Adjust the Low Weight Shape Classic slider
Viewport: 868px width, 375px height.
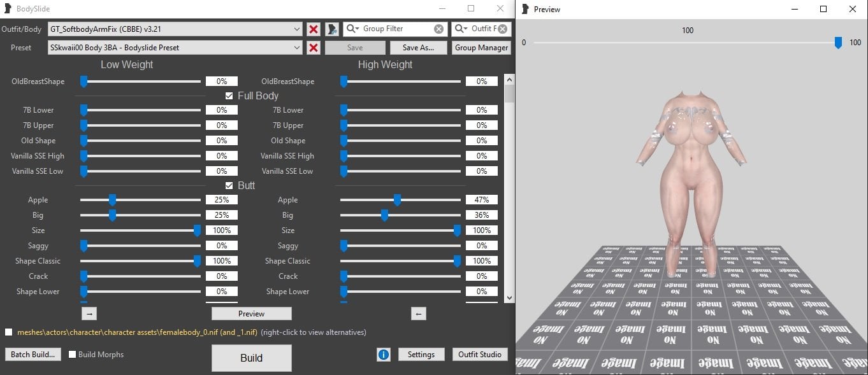[x=197, y=261]
